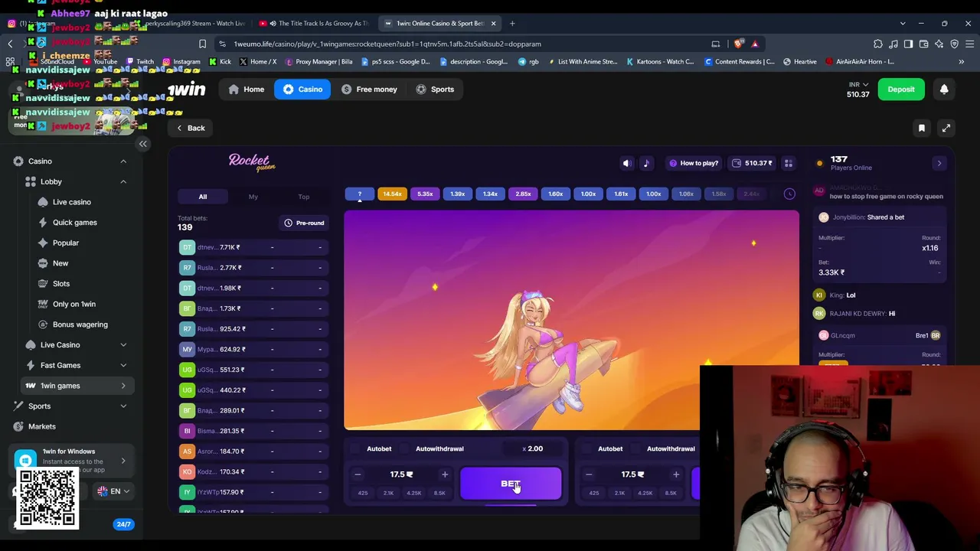This screenshot has height=551, width=980.
Task: Expand the players online chat arrow
Action: 939,163
